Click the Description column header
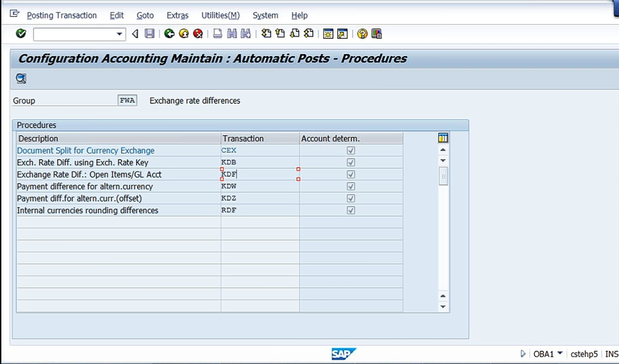Viewport: 619px width, 364px height. (118, 138)
